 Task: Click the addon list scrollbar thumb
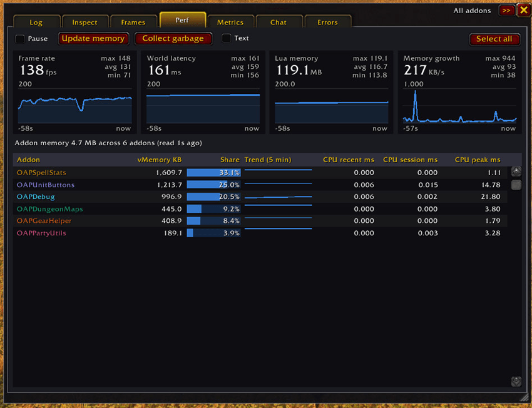click(x=516, y=185)
